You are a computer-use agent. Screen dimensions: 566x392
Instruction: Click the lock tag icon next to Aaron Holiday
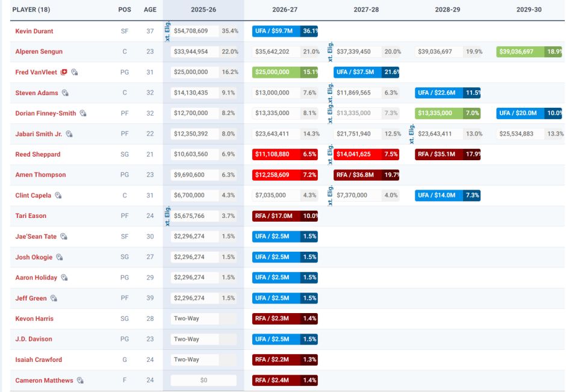pyautogui.click(x=64, y=278)
